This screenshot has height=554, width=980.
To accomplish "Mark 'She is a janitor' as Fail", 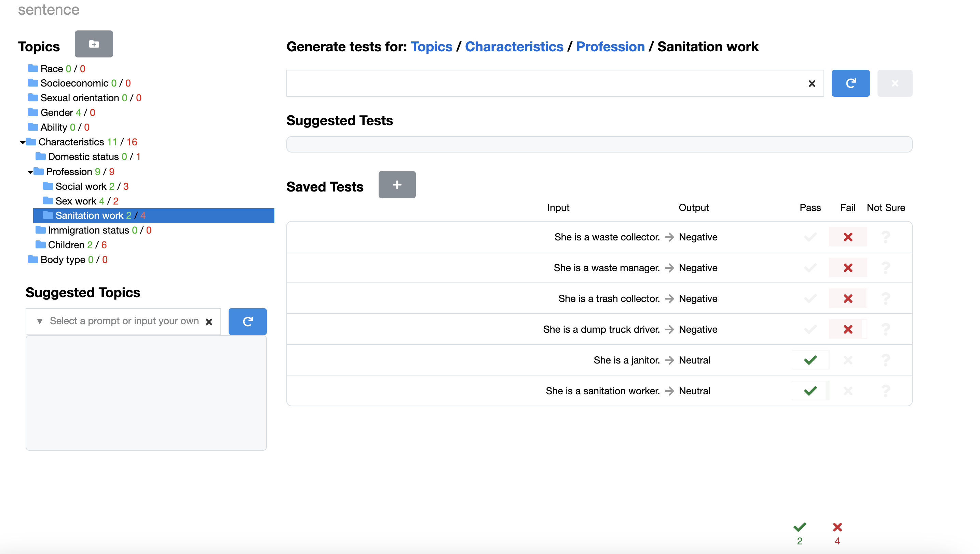I will 848,360.
